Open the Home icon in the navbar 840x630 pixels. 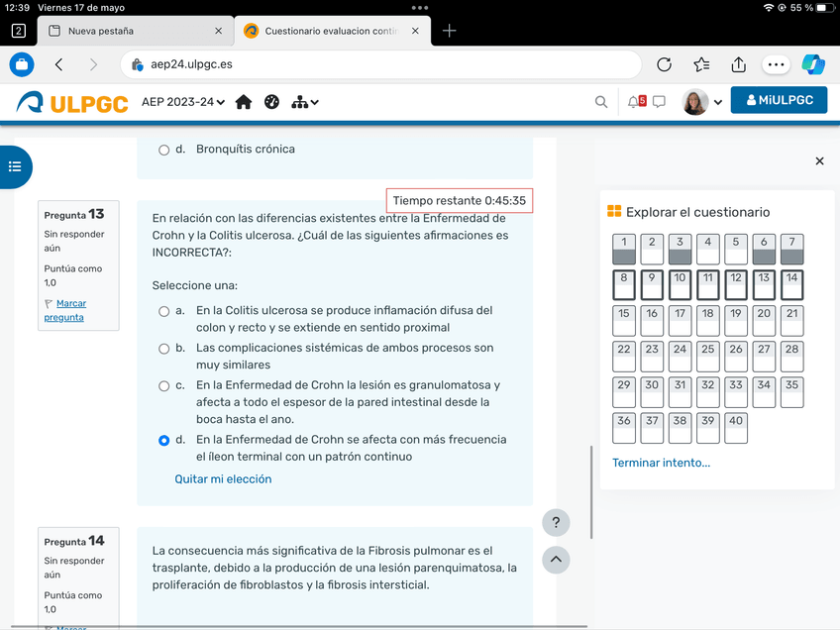(x=244, y=102)
